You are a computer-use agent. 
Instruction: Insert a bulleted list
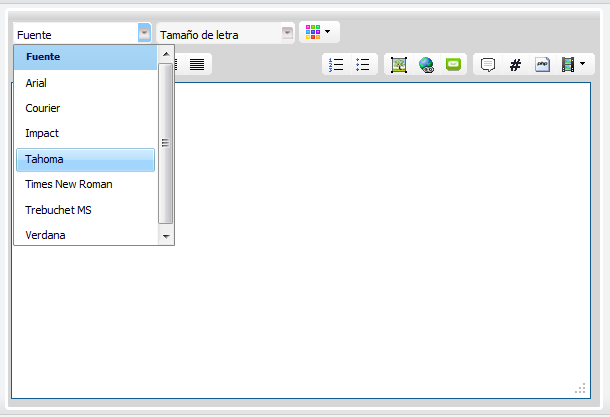pos(363,65)
